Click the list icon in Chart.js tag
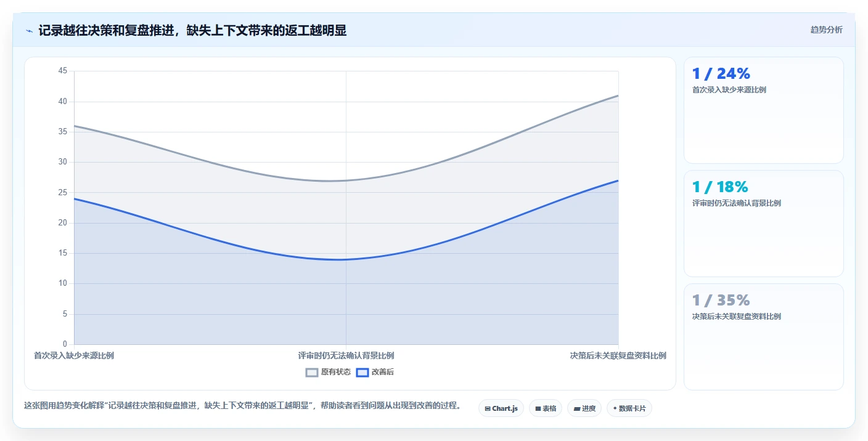The image size is (868, 441). pos(488,408)
